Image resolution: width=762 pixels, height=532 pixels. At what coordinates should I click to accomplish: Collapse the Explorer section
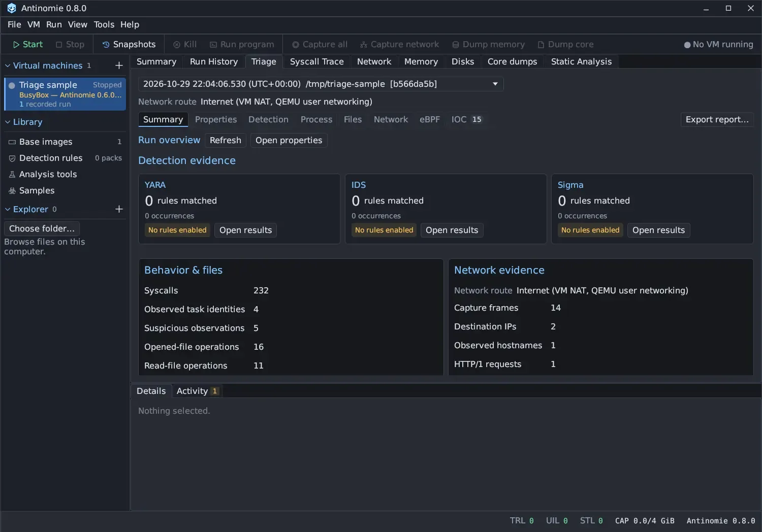tap(8, 209)
